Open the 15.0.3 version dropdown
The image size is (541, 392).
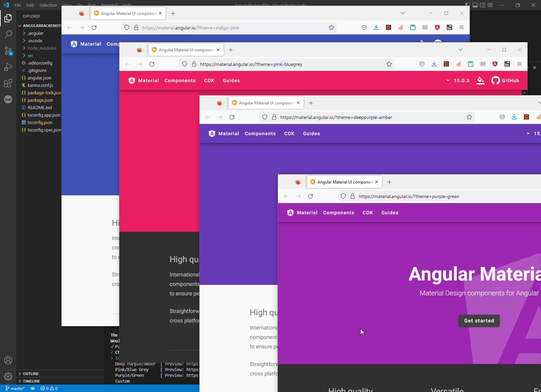coord(458,80)
